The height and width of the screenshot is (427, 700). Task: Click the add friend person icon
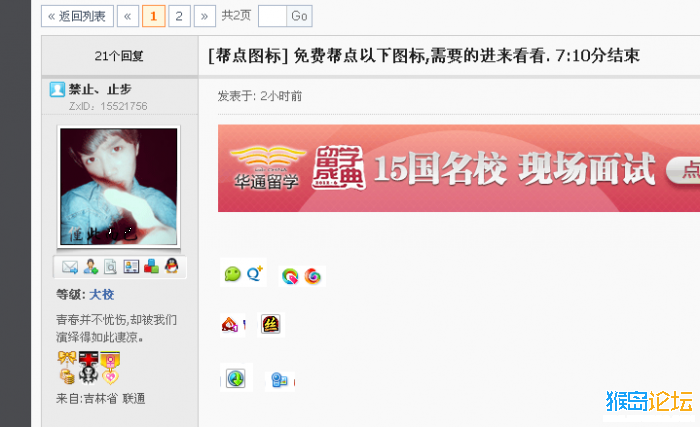pos(91,267)
